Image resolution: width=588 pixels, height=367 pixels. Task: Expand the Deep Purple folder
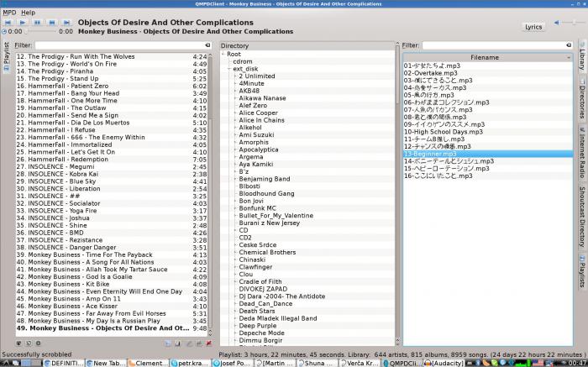235,326
